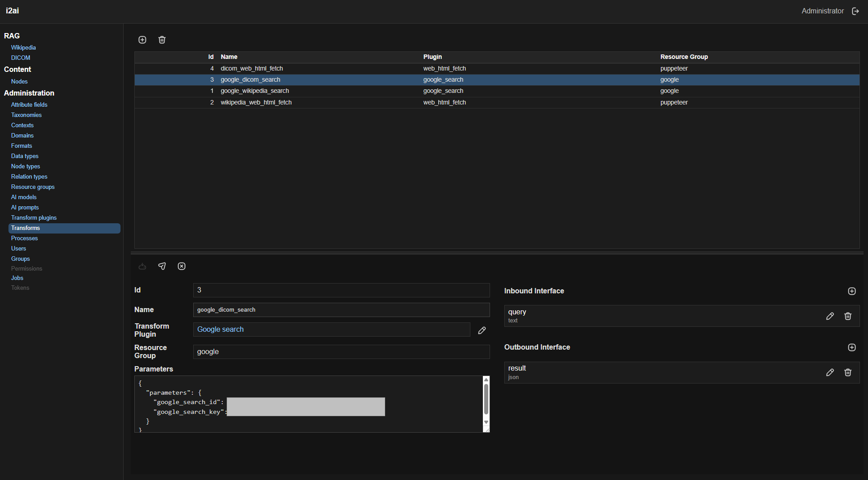Delete the result outbound interface
This screenshot has height=480, width=868.
[x=848, y=372]
